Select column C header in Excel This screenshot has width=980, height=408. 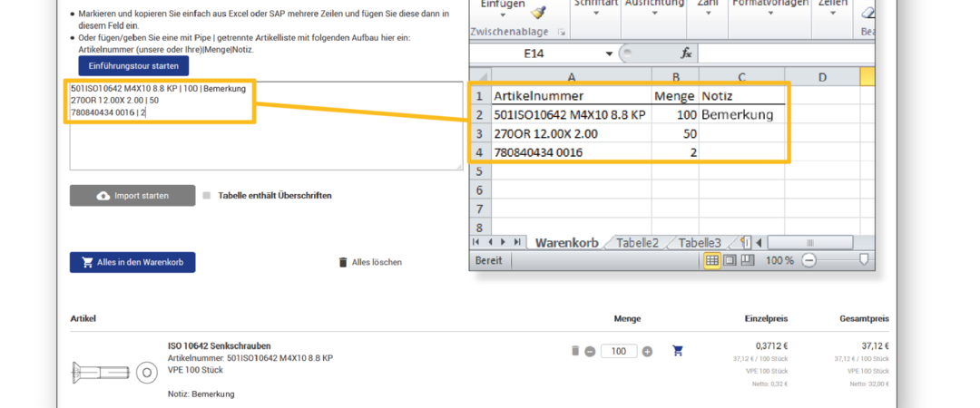tap(742, 77)
